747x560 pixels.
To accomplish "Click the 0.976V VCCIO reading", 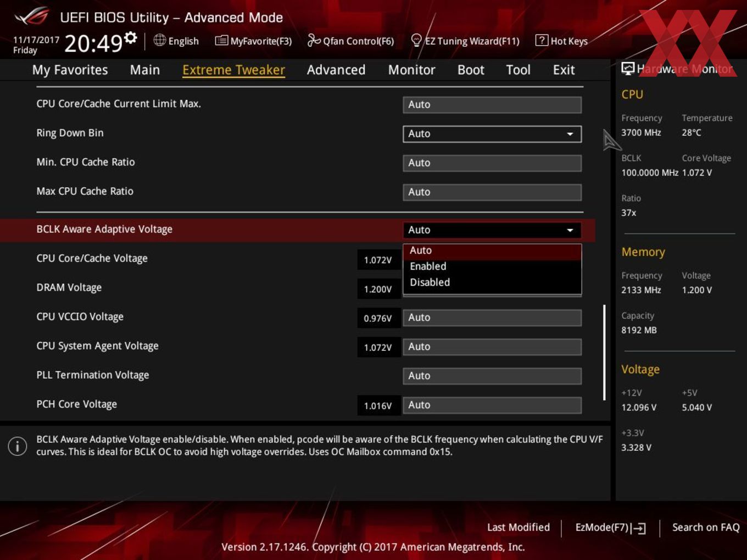I will pos(378,318).
